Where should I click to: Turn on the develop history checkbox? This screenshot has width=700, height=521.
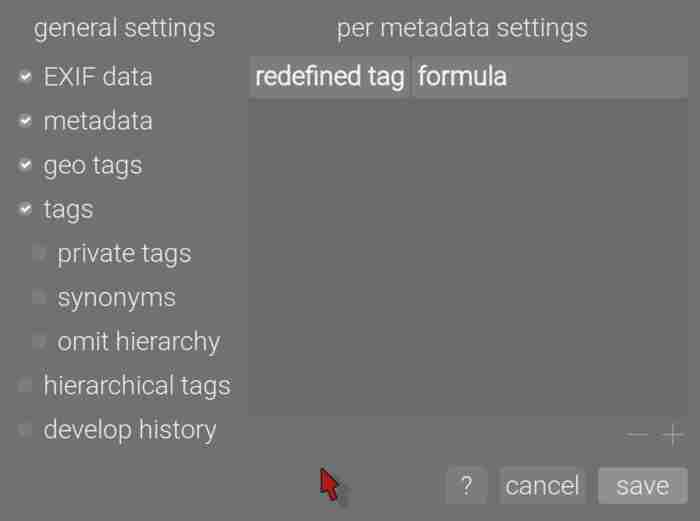pos(26,429)
